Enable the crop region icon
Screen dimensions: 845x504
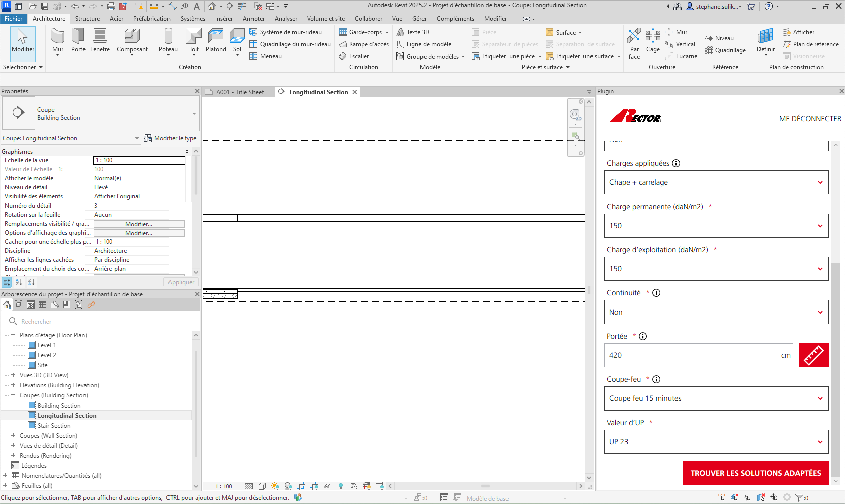[x=301, y=486]
